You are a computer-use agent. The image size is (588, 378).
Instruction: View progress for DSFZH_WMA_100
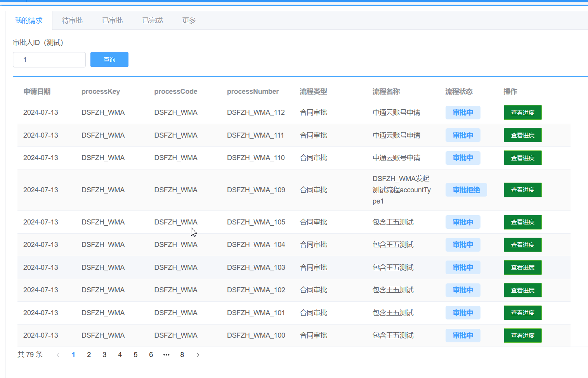(x=522, y=335)
